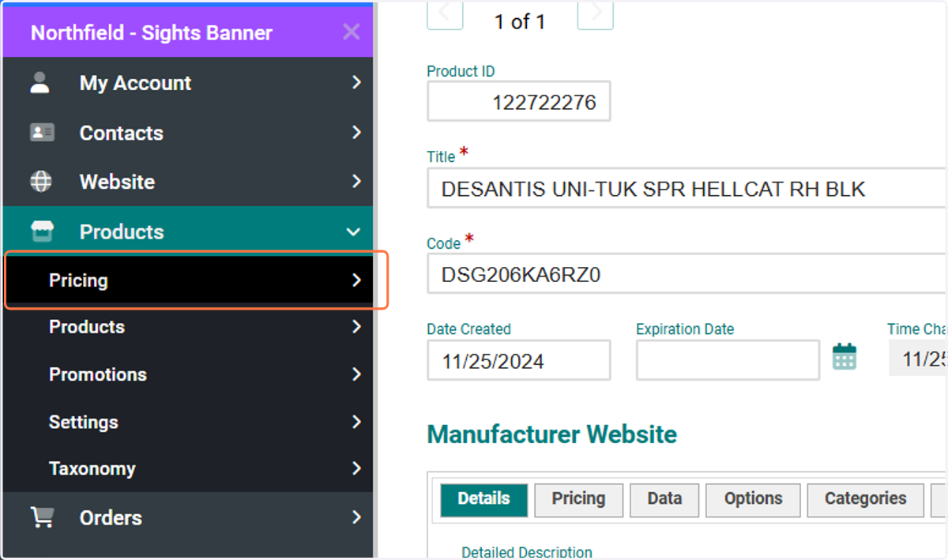Open My Account in the sidebar
The image size is (948, 560).
tap(187, 83)
